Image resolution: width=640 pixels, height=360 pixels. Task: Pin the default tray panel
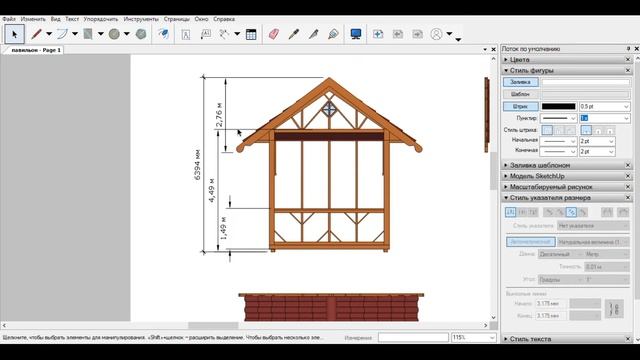(x=628, y=49)
